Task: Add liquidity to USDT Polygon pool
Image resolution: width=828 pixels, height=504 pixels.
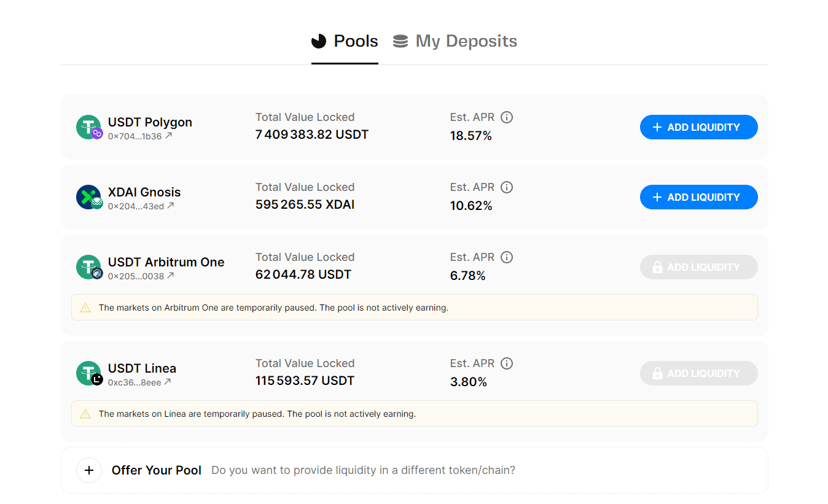Action: point(699,127)
